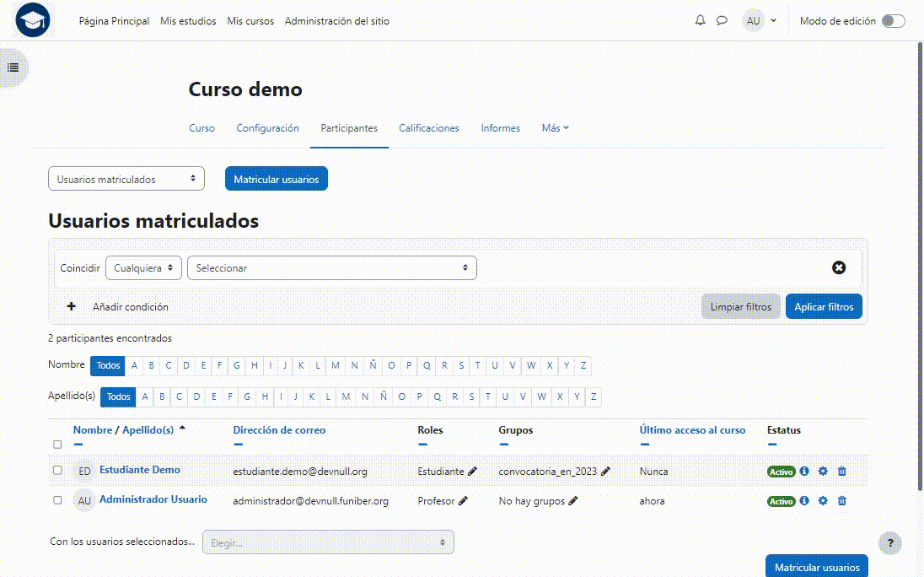The width and height of the screenshot is (924, 577).
Task: Open the help question mark icon
Action: (889, 542)
